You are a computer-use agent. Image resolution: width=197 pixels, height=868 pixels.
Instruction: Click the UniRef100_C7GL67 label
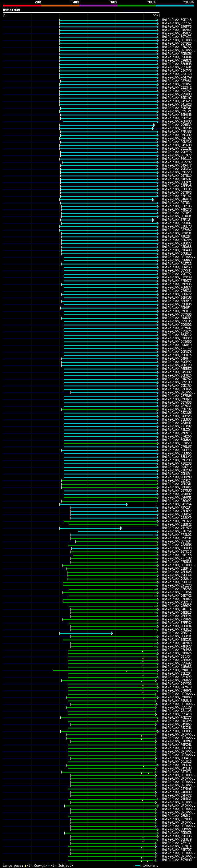[177, 446]
